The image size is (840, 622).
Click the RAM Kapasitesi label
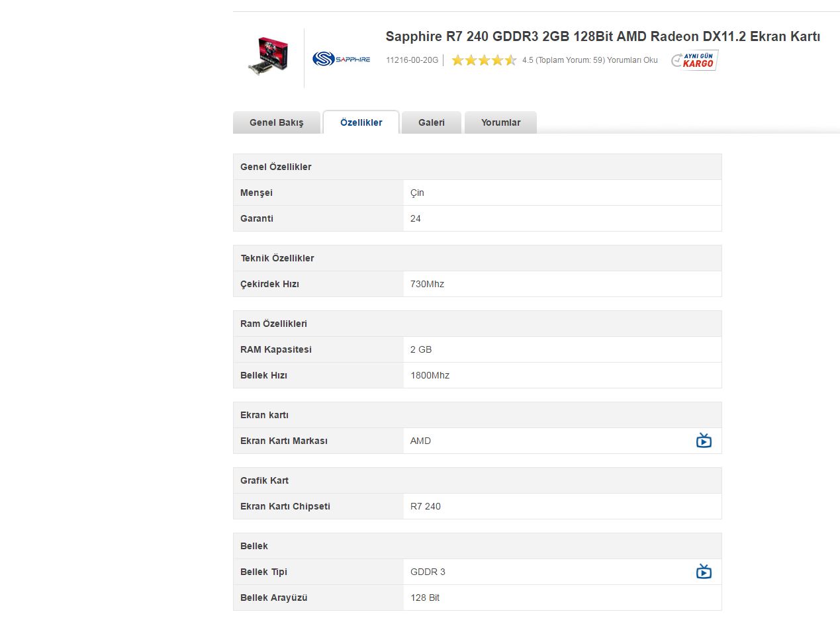(x=276, y=349)
